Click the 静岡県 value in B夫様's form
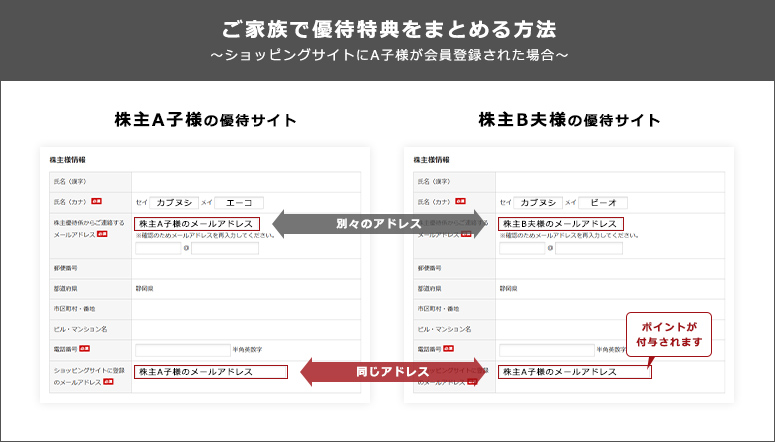The height and width of the screenshot is (442, 775). point(508,288)
